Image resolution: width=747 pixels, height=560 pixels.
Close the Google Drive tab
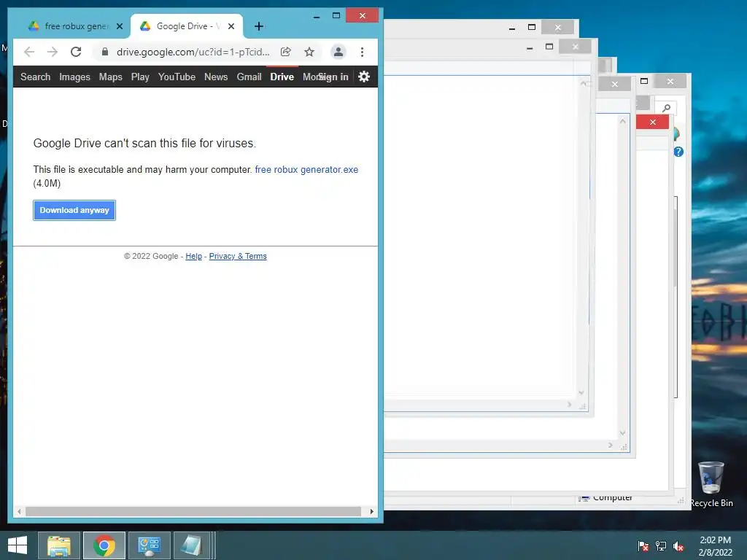(231, 27)
